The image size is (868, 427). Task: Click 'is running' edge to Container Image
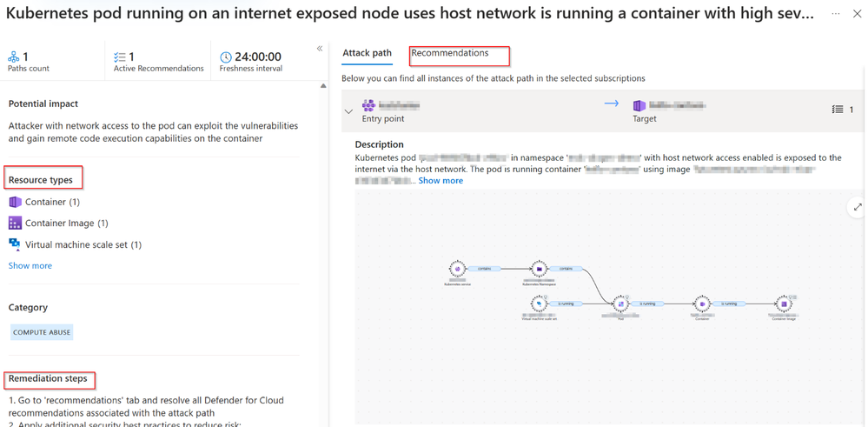[729, 304]
